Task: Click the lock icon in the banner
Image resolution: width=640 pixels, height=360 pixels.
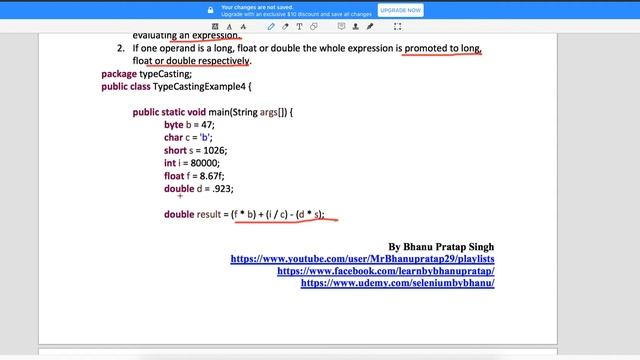Action: tap(210, 10)
